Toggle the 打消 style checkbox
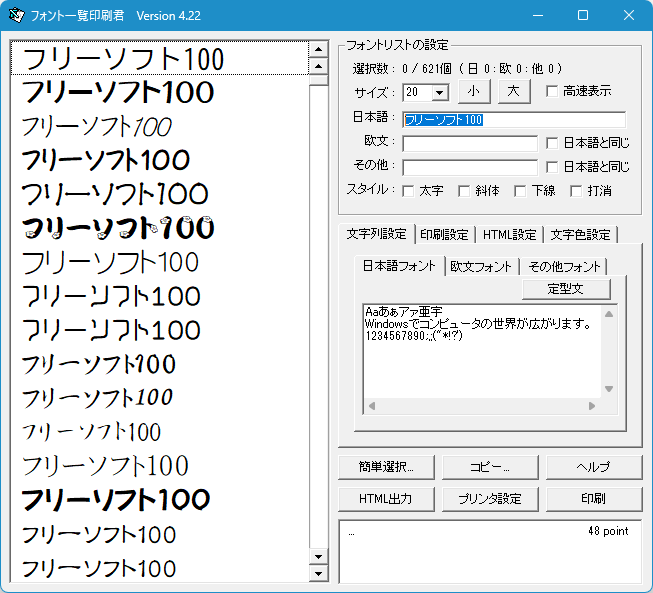The width and height of the screenshot is (653, 593). tap(576, 191)
